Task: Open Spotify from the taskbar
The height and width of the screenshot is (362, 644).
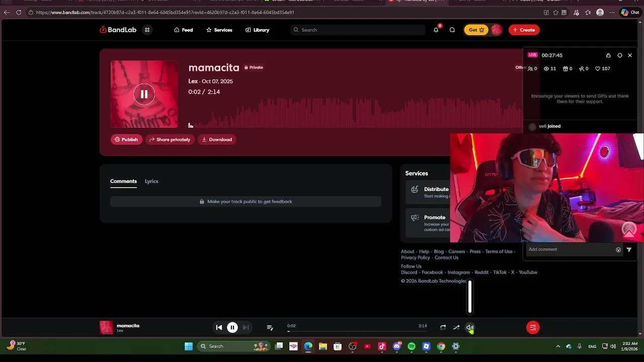Action: (412, 346)
